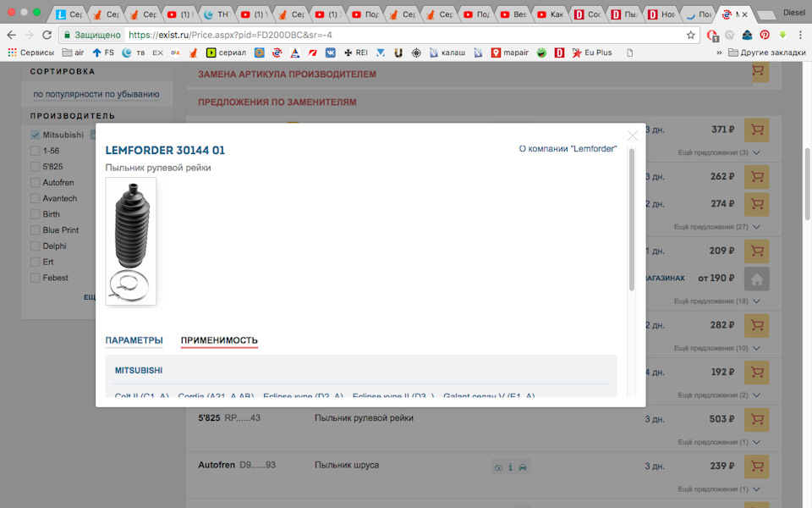Open the REI bookmark
Viewport: 812px width, 508px height.
tap(356, 52)
